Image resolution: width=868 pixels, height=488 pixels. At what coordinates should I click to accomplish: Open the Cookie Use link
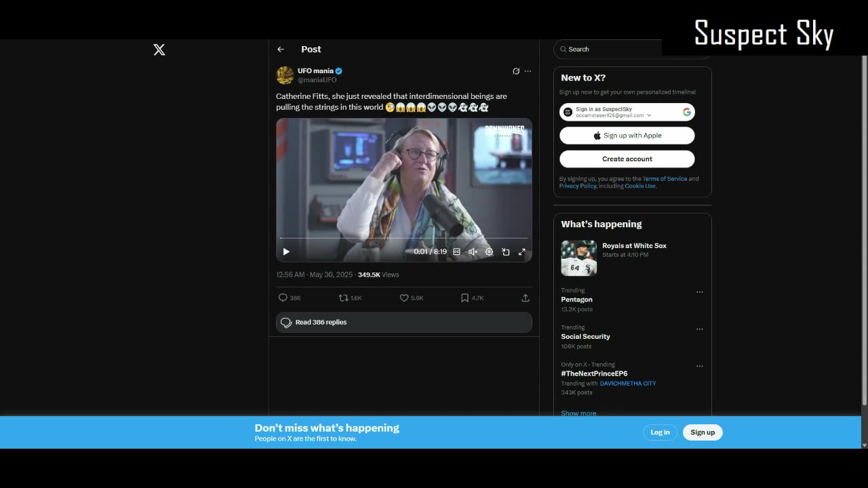pos(640,186)
